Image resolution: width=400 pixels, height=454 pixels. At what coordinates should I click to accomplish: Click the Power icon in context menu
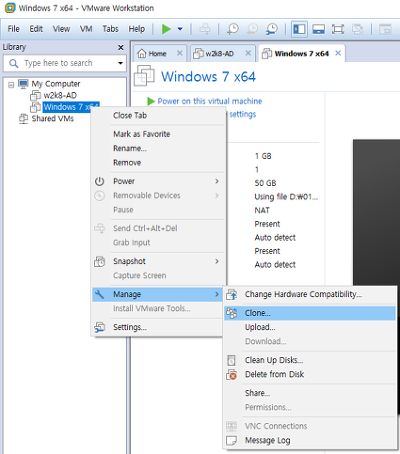100,181
